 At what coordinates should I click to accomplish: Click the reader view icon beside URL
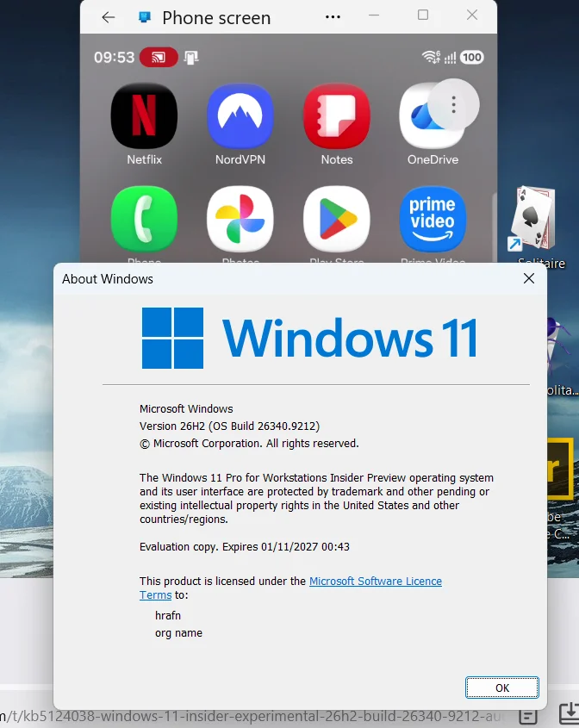click(527, 716)
